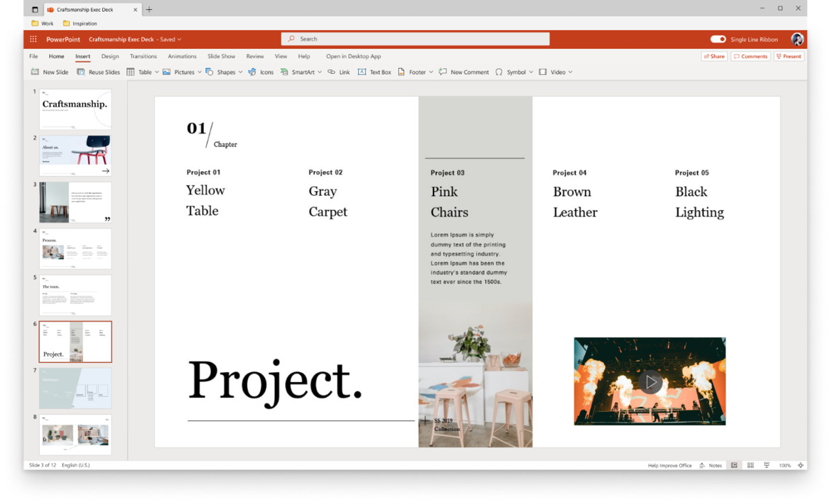Click the SmartArt icon
Screen dimensions: 831x504
coord(284,72)
